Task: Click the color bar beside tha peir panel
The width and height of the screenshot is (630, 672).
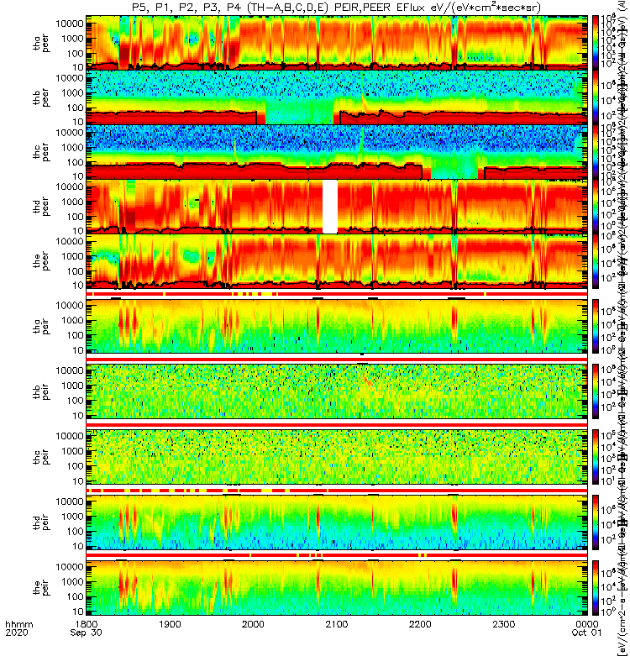Action: (x=596, y=326)
